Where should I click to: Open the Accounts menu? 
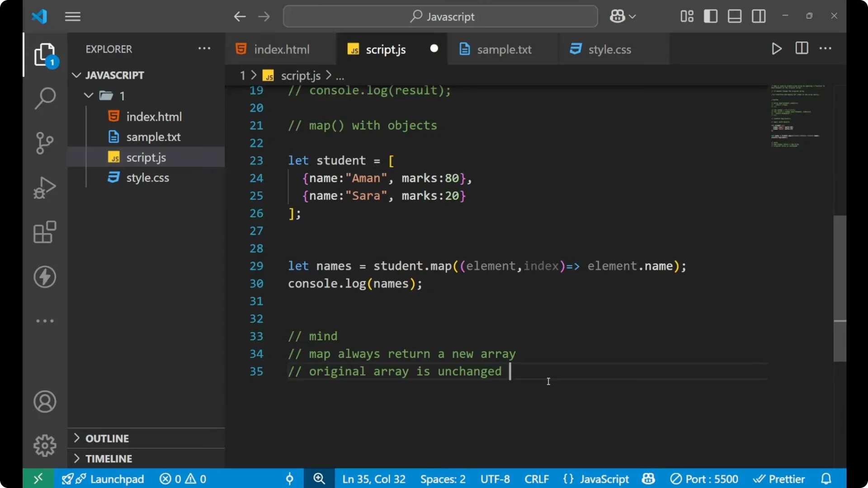point(45,402)
